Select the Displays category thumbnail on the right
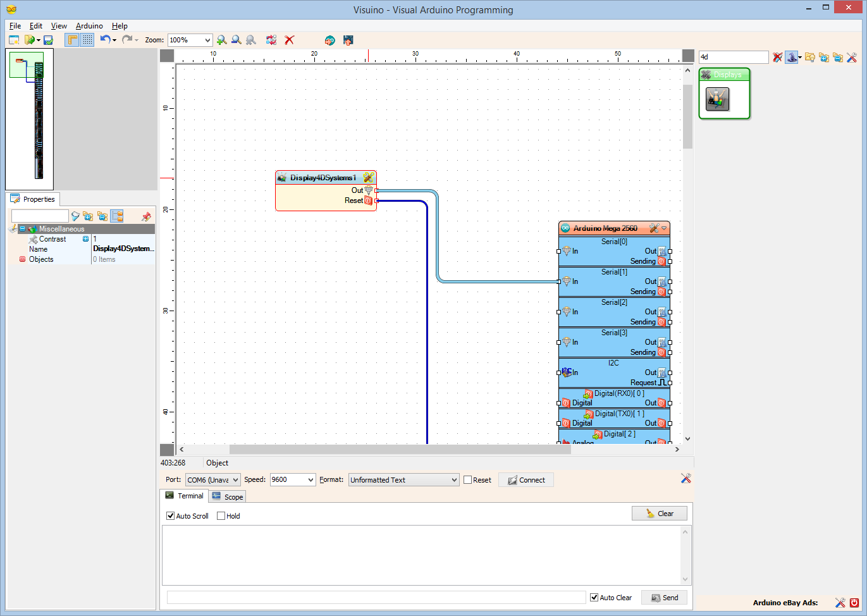Image resolution: width=867 pixels, height=616 pixels. click(718, 99)
